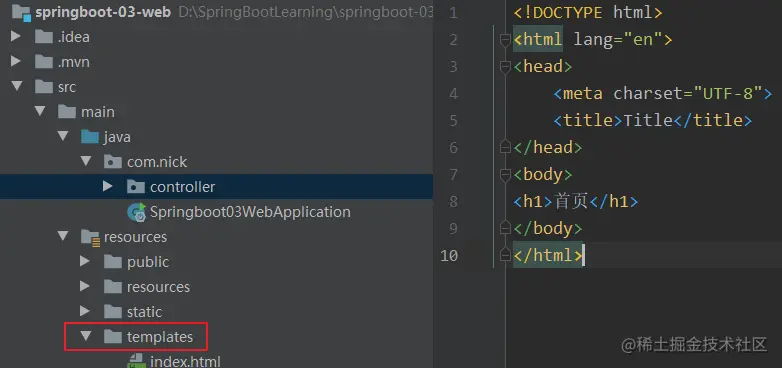Image resolution: width=782 pixels, height=368 pixels.
Task: Collapse the src folder arrow
Action: 17,86
